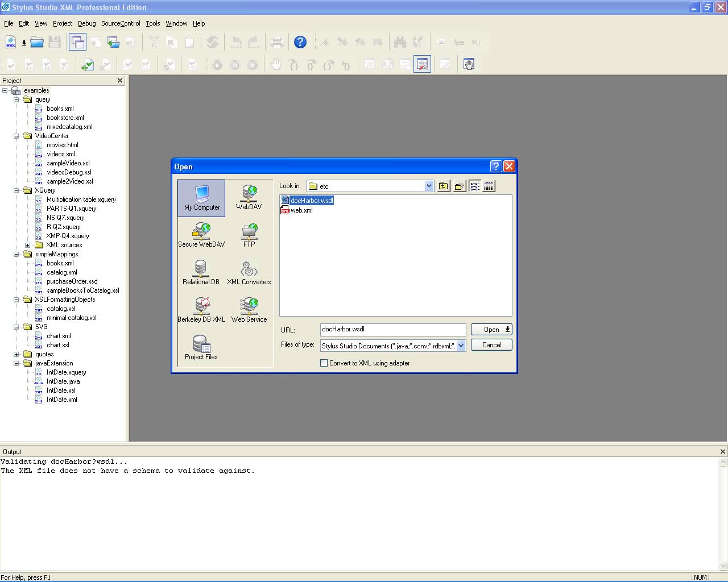Screen dimensions: 728x582
Task: Open the Relational DB source
Action: [x=201, y=272]
